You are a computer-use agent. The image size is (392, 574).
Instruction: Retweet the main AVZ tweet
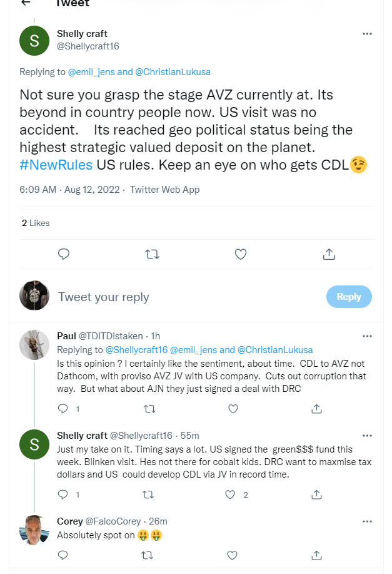(152, 254)
